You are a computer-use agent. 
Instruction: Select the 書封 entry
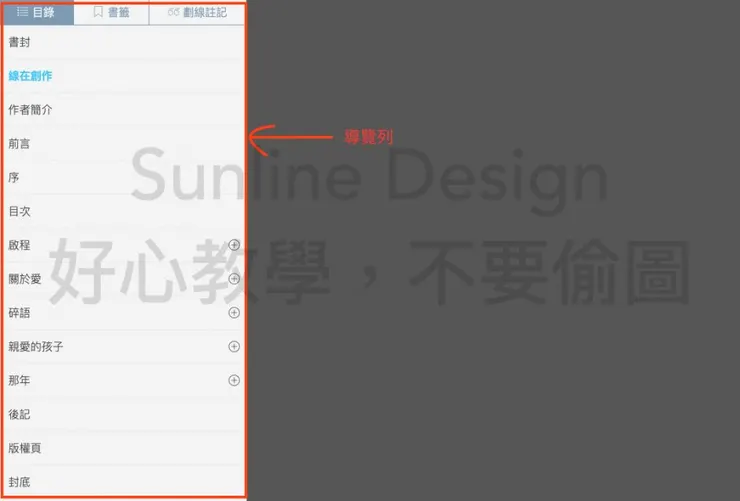(124, 42)
